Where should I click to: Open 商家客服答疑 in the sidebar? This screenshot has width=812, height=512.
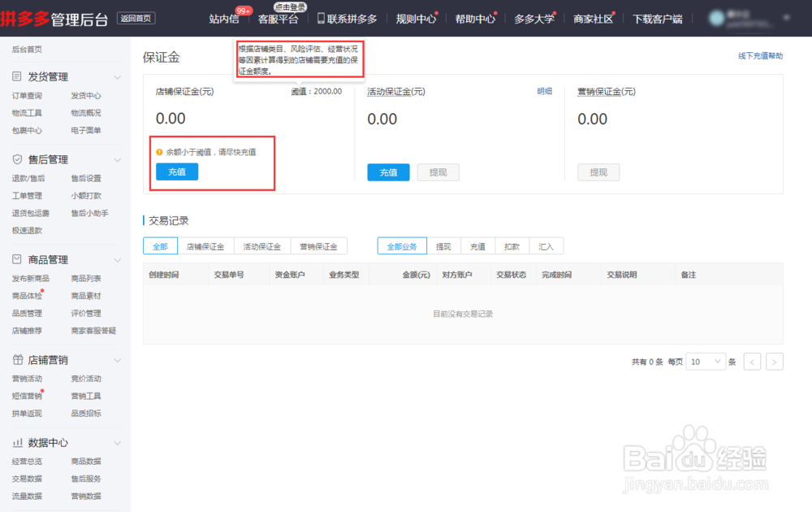pyautogui.click(x=93, y=330)
